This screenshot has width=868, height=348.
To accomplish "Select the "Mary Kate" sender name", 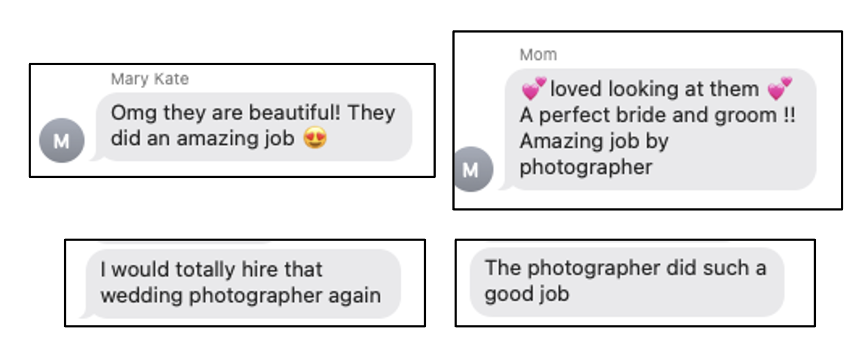I will [x=150, y=79].
